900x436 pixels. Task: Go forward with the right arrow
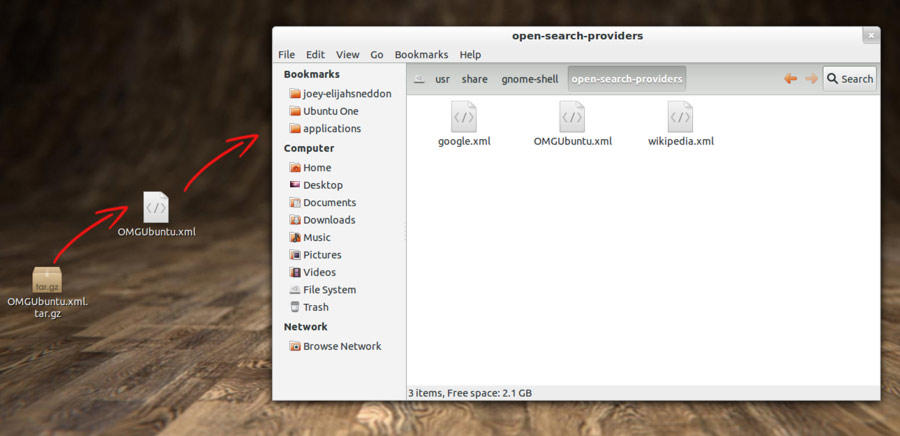(811, 79)
